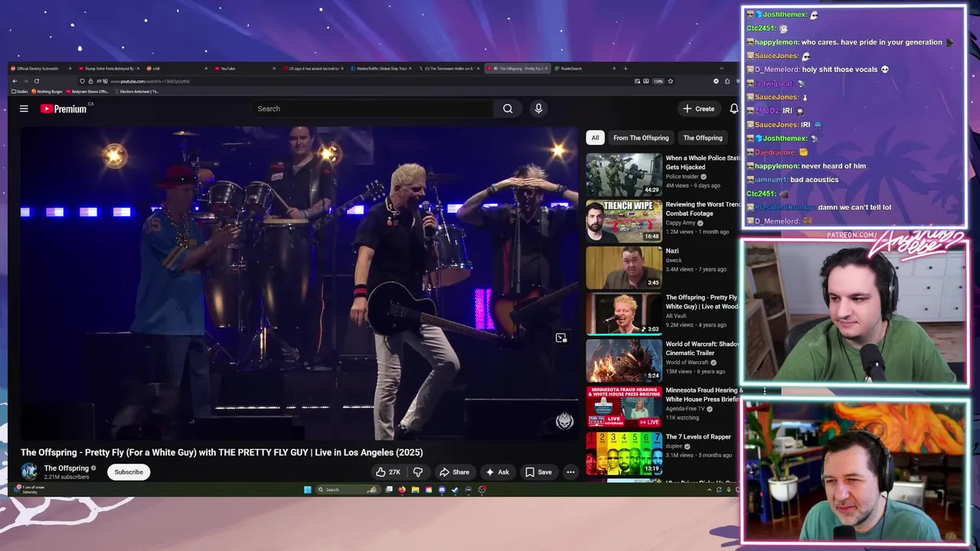
Task: Switch to Official Destiny Subreddit tab
Action: (x=42, y=68)
